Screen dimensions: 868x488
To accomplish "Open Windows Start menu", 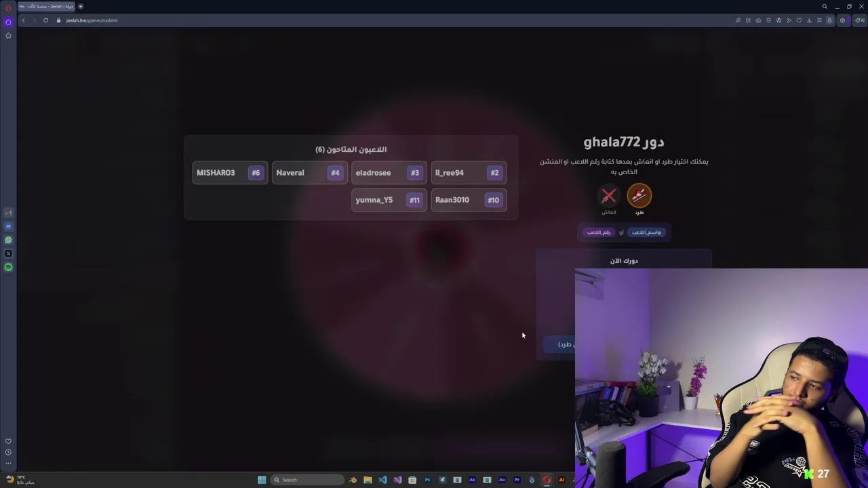I will tap(262, 480).
